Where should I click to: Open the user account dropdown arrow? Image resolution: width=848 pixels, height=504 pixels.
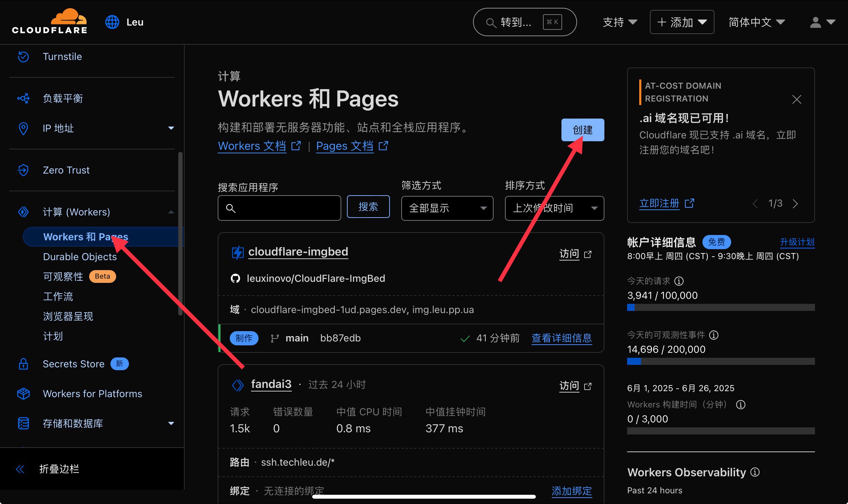(x=831, y=22)
